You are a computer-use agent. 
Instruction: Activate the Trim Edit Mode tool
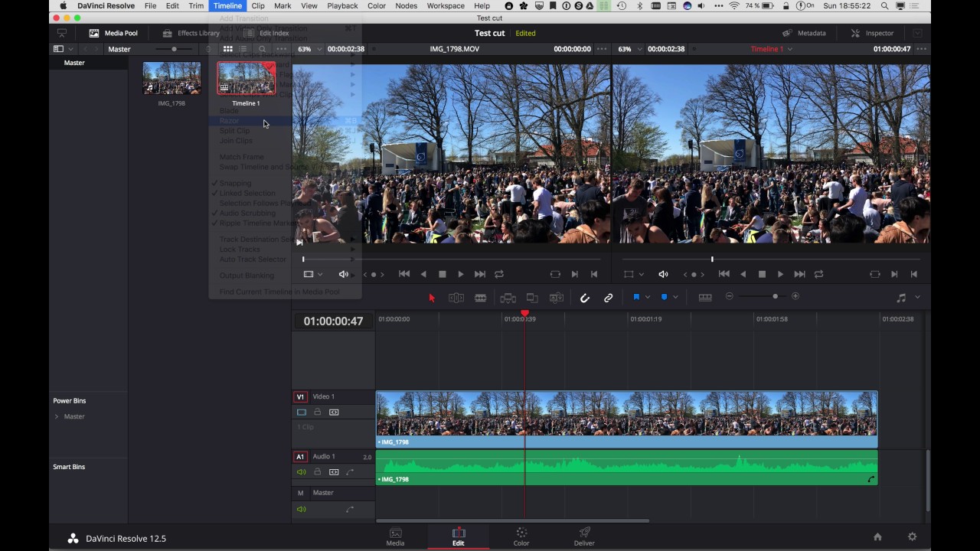pyautogui.click(x=456, y=298)
